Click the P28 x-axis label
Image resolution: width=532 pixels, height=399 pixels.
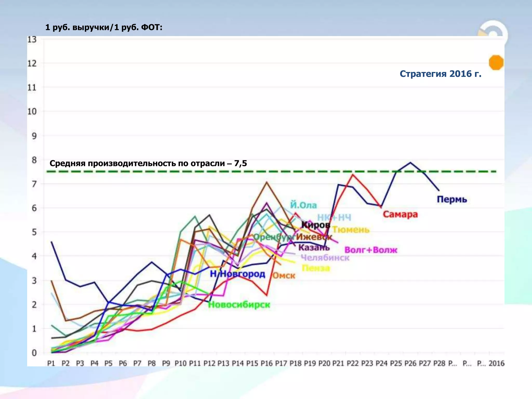[x=439, y=363]
